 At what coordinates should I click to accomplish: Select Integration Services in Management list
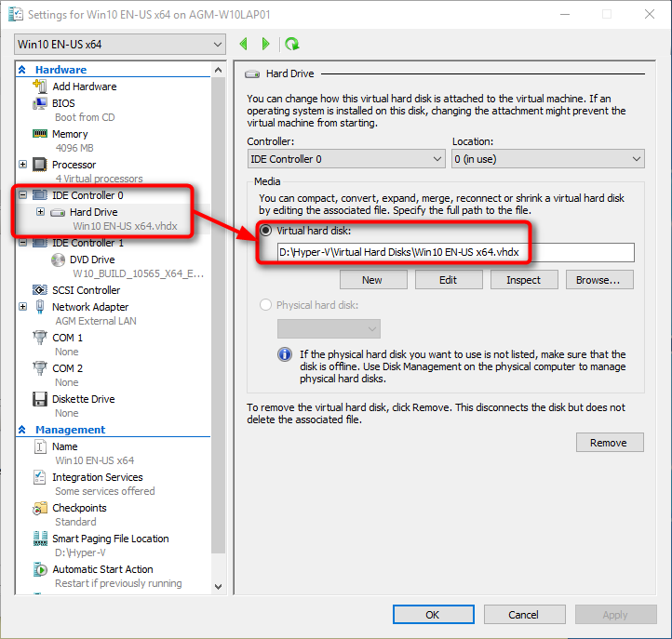click(x=98, y=477)
